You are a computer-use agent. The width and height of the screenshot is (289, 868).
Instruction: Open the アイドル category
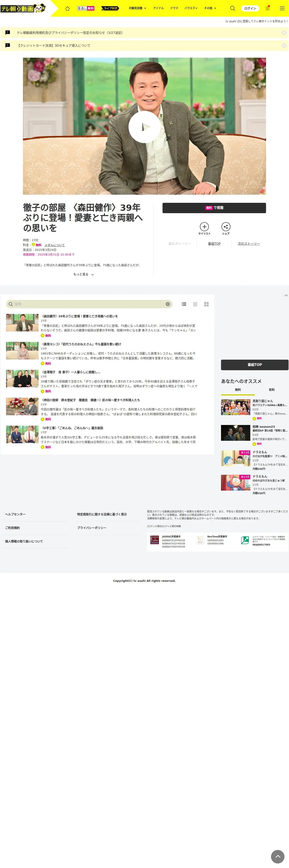(x=158, y=8)
